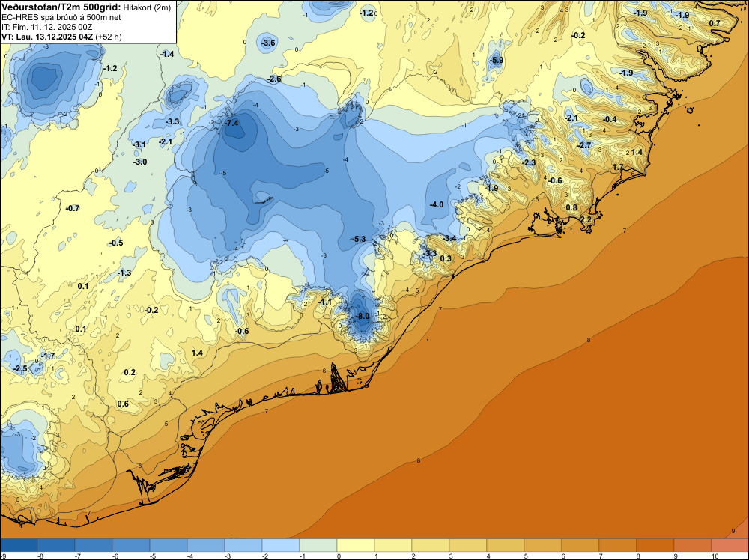749x560 pixels.
Task: Click the 'Veðurstofan/T2m 500grid:' title
Action: (61, 7)
